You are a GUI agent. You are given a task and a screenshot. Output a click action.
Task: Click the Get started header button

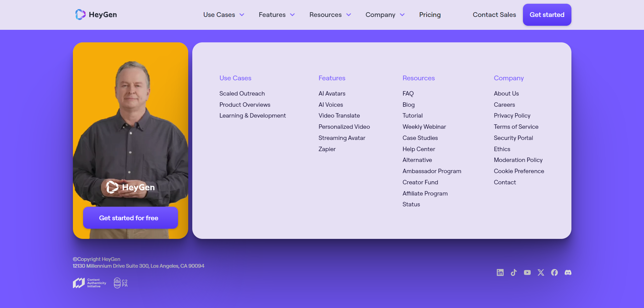[547, 15]
